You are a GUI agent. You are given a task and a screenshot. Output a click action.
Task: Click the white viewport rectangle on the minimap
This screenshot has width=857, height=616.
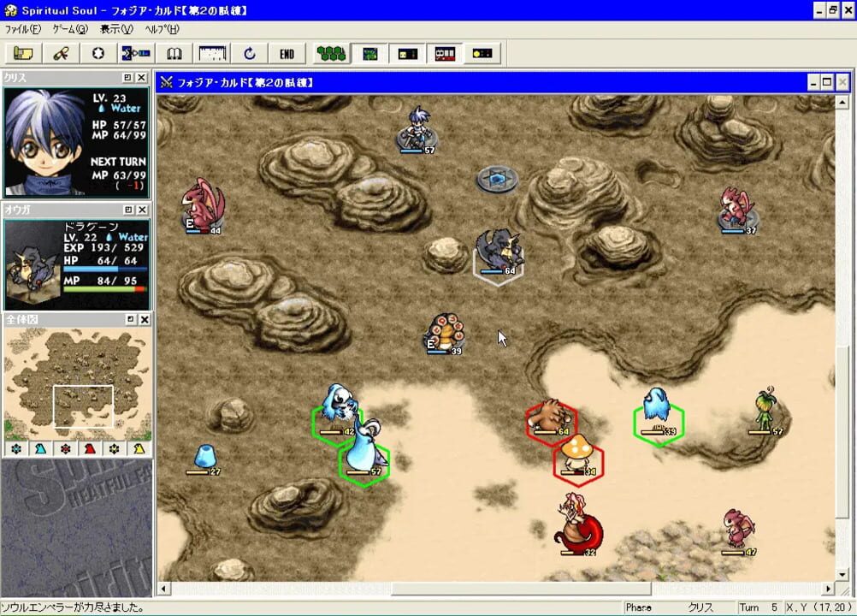point(83,406)
